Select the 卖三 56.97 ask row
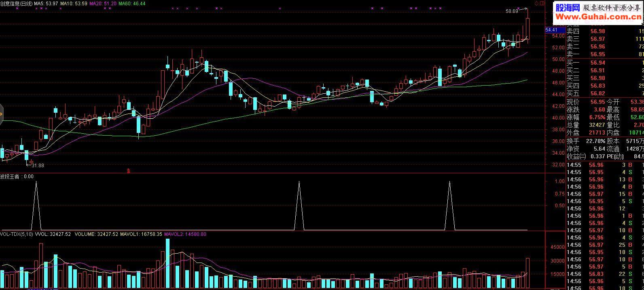 (605, 39)
